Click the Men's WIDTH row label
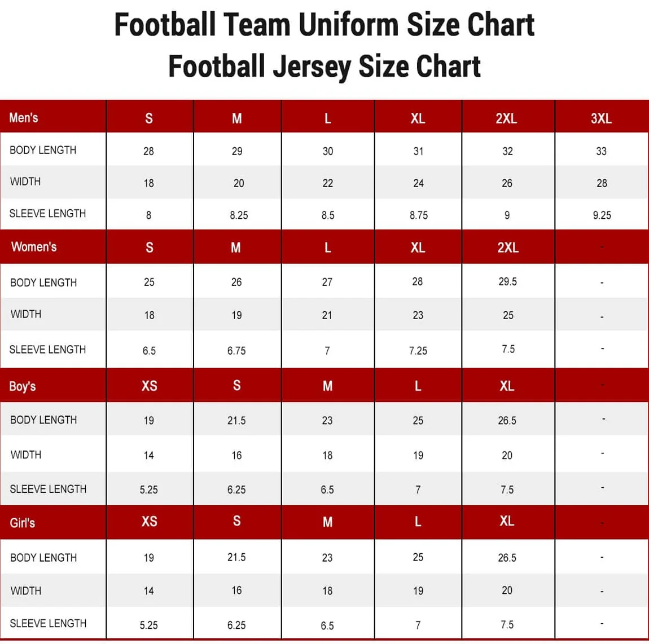This screenshot has height=644, width=649. point(25,182)
